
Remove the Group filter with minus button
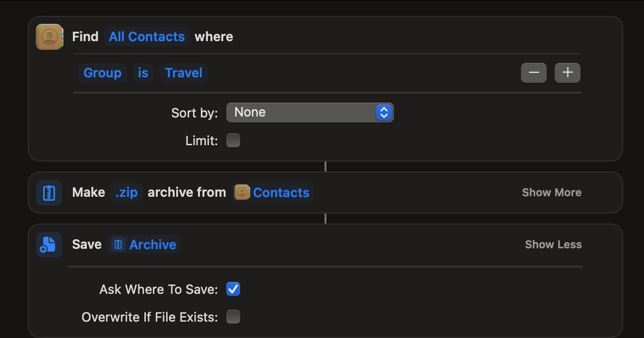click(x=534, y=73)
